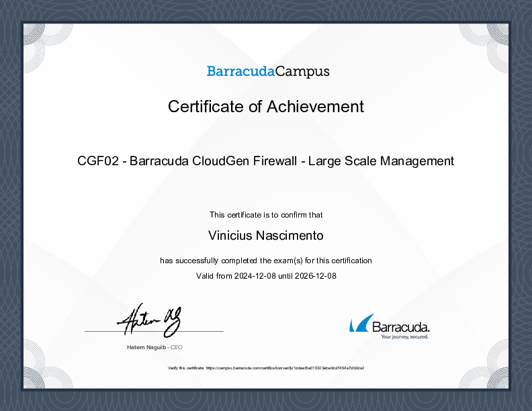Click the CGF02 course code
Screen dimensions: 532x411
tap(99, 161)
